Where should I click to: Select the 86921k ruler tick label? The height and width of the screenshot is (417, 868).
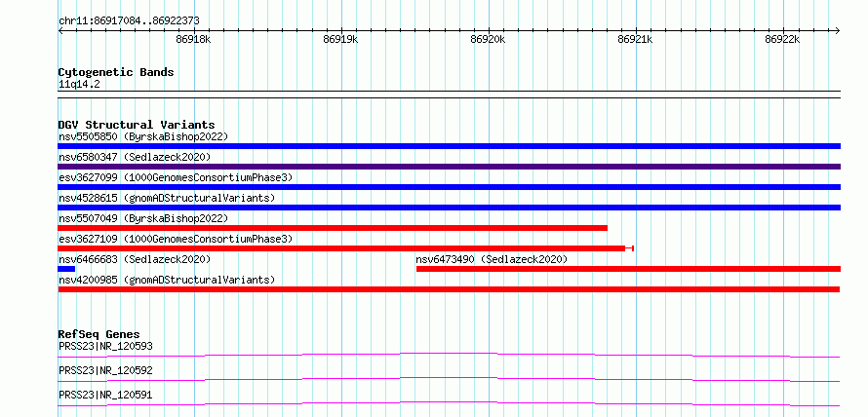tap(635, 40)
